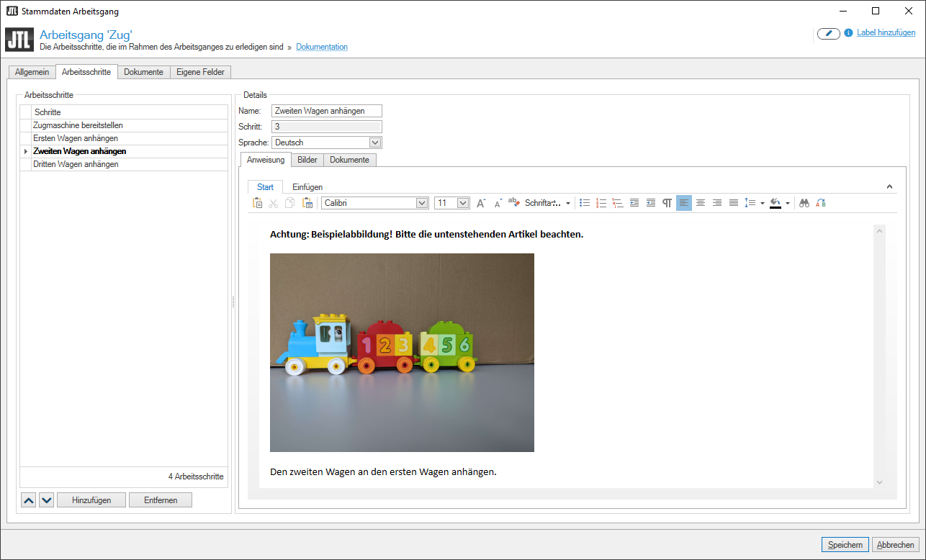This screenshot has width=926, height=560.
Task: Toggle left text alignment
Action: (683, 203)
